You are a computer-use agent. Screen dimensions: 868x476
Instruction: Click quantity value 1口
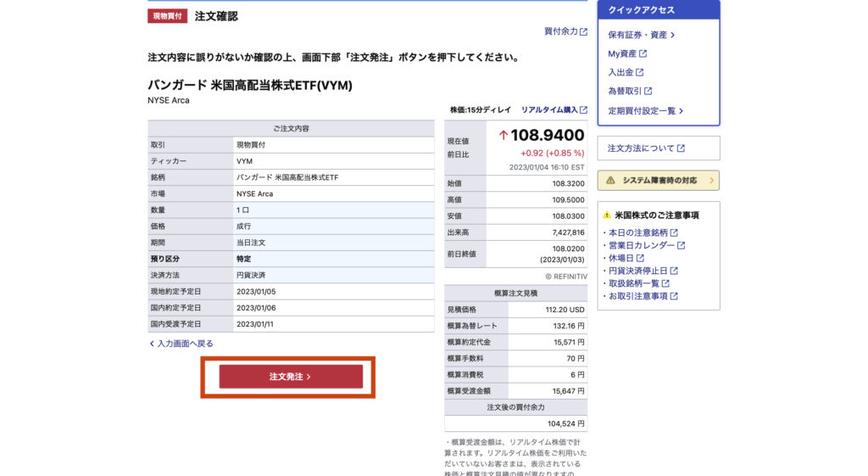[x=243, y=210]
